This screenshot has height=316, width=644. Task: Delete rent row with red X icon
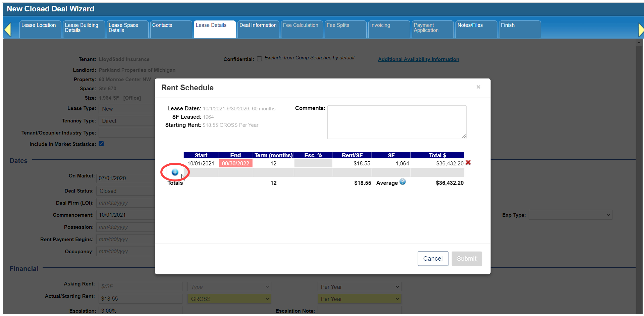coord(468,163)
